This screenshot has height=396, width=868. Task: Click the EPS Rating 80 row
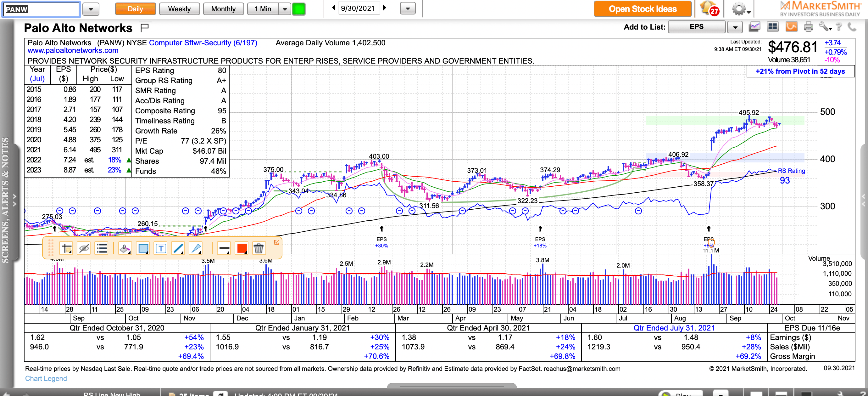[180, 71]
